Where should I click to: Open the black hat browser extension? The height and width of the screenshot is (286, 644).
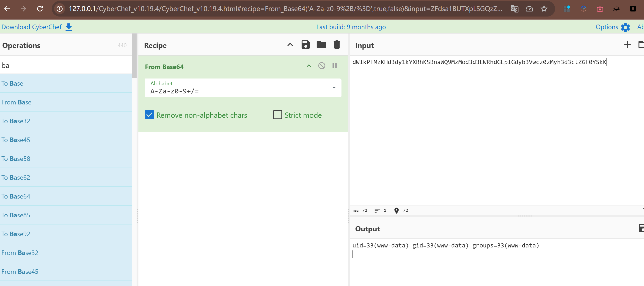[x=616, y=9]
